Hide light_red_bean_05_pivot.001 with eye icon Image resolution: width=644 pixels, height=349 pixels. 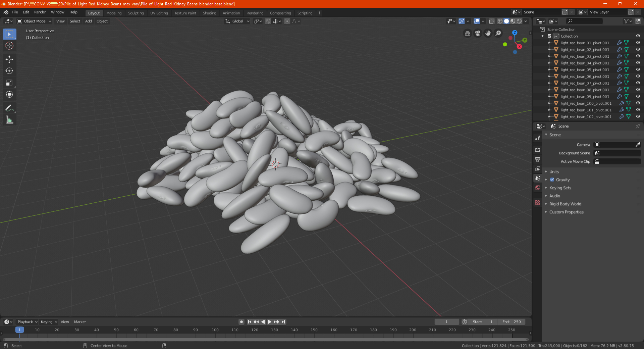pos(638,70)
